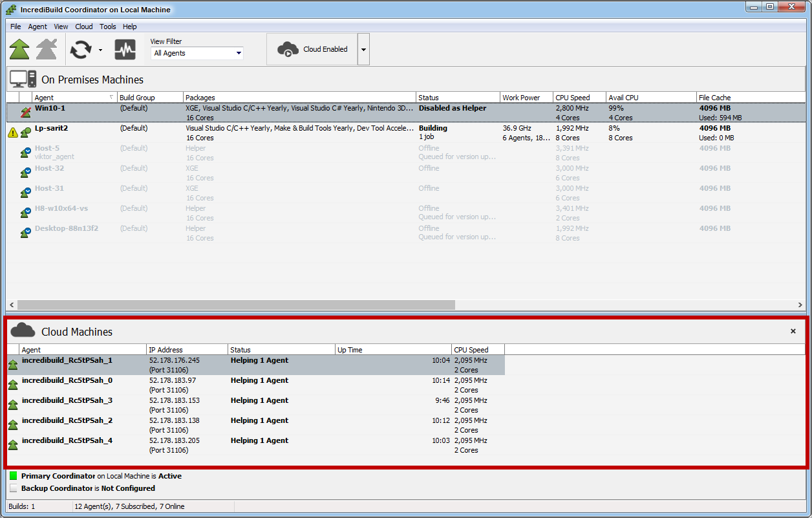
Task: Open the Build Monitor pulse icon
Action: click(125, 50)
